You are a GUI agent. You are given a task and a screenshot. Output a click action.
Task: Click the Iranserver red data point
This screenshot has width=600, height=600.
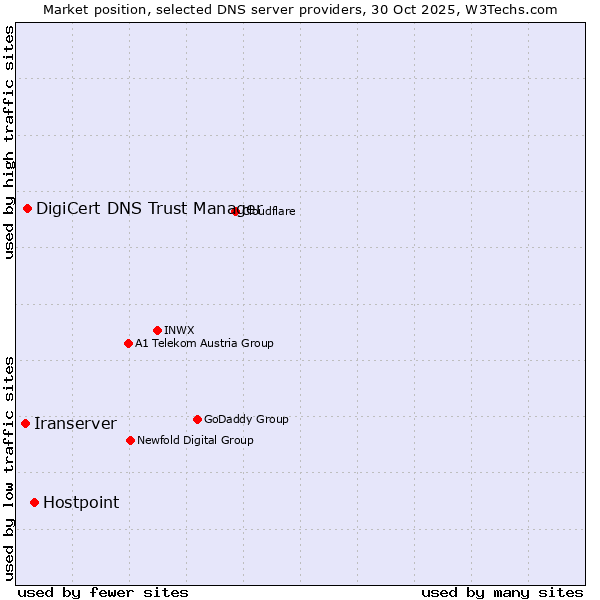tap(26, 423)
